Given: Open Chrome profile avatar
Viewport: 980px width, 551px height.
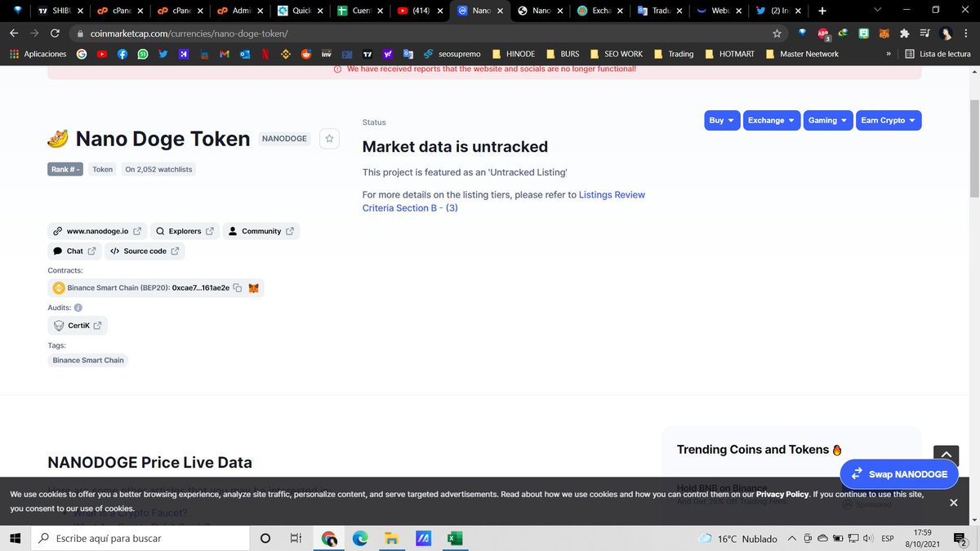Looking at the screenshot, I should pyautogui.click(x=946, y=33).
